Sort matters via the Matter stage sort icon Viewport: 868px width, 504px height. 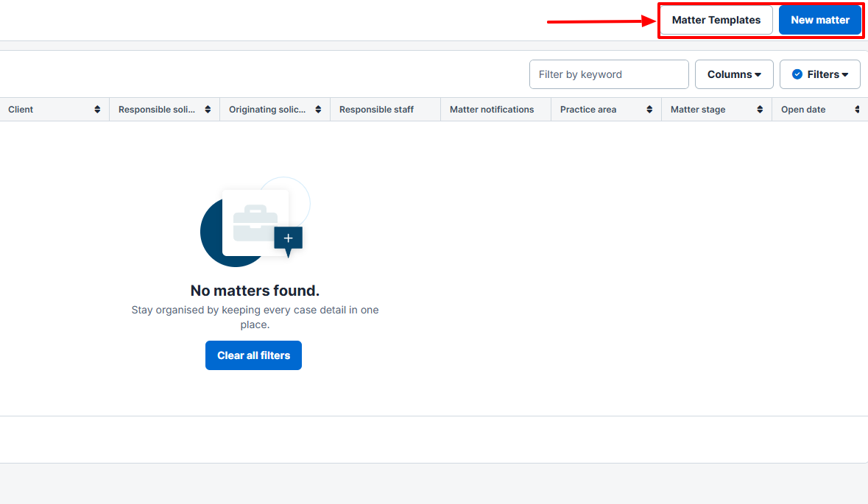(x=760, y=110)
